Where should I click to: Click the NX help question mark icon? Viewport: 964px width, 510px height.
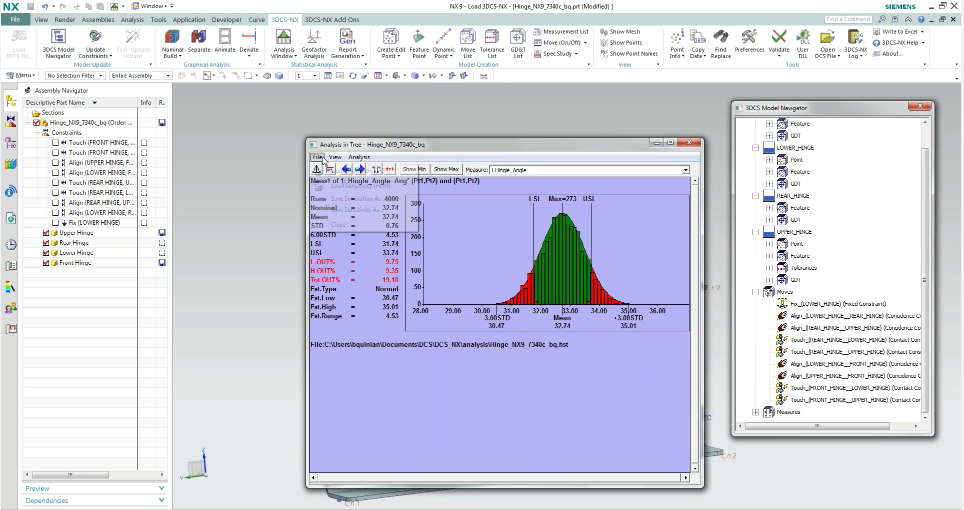[x=922, y=20]
